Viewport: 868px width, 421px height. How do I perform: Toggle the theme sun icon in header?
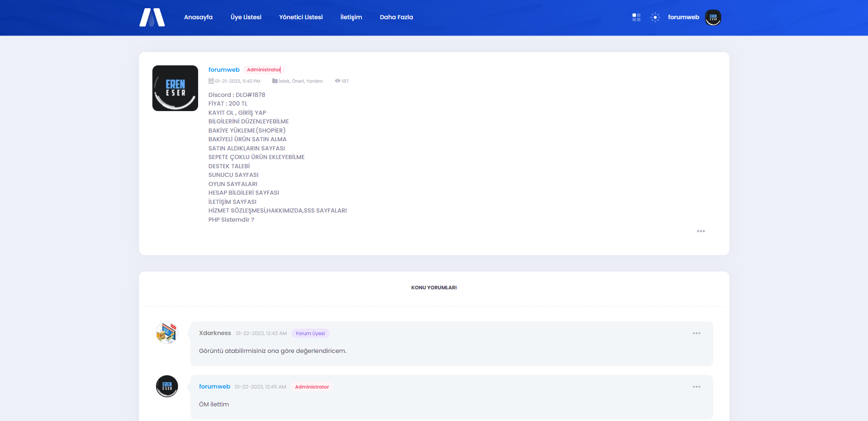click(655, 17)
